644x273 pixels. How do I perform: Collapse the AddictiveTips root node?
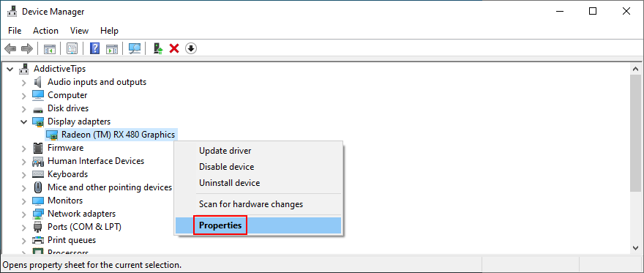coord(10,69)
